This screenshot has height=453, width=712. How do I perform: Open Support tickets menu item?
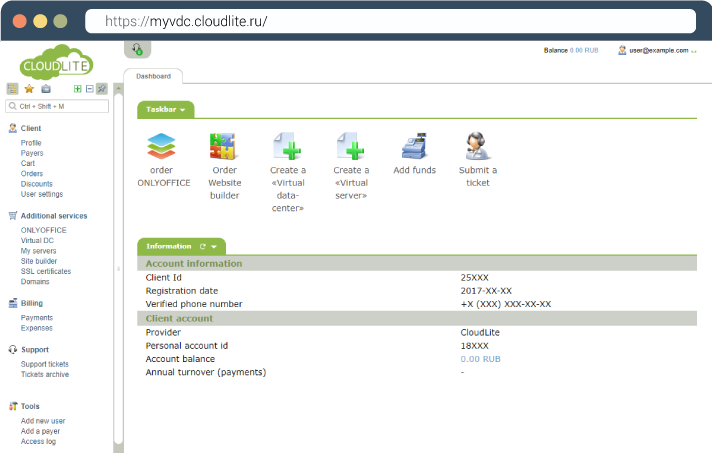pyautogui.click(x=44, y=364)
